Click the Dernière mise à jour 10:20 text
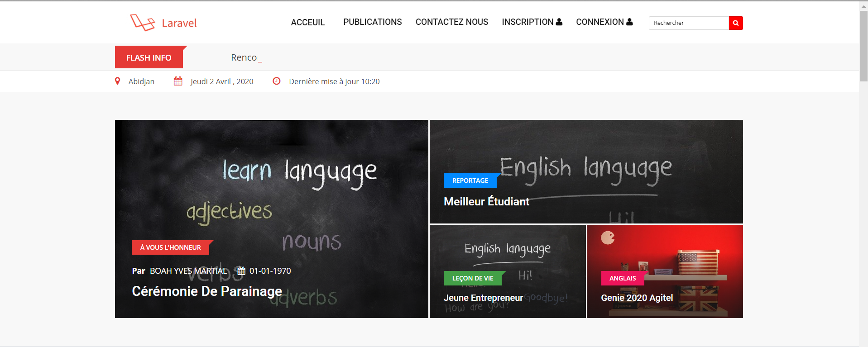Image resolution: width=868 pixels, height=347 pixels. click(334, 81)
